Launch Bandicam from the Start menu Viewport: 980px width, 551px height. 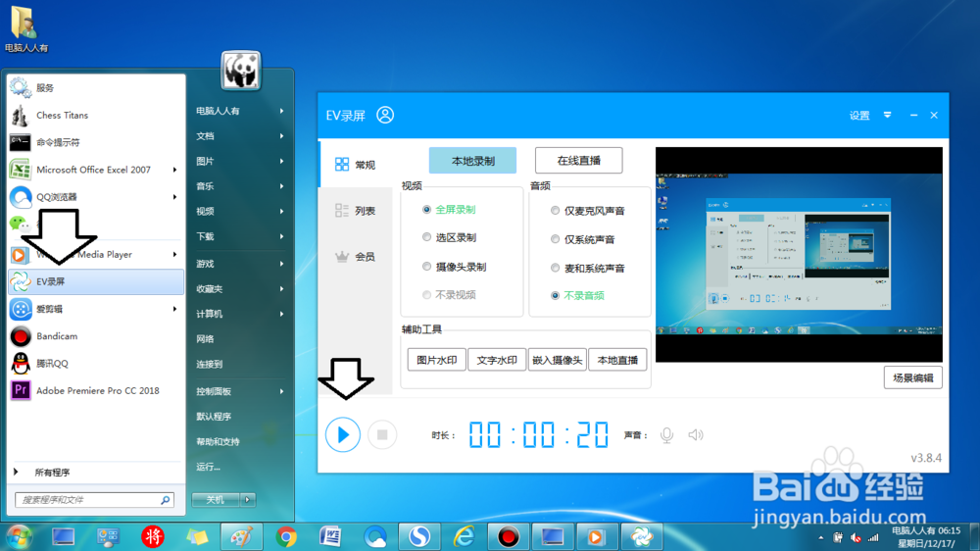click(x=96, y=336)
